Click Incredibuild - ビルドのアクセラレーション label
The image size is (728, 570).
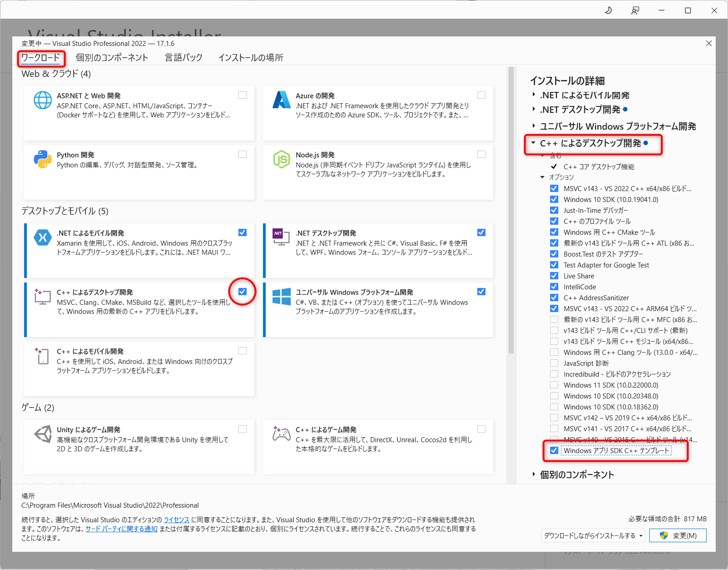tap(617, 374)
